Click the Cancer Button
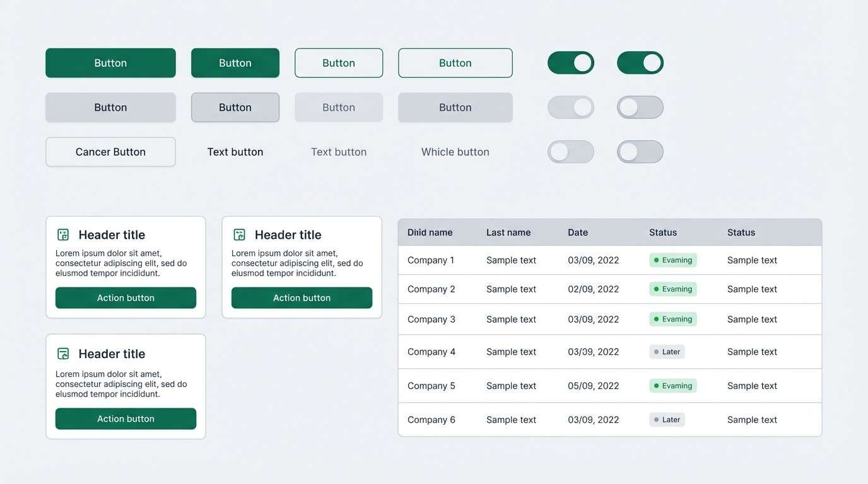Screen dimensions: 868x484 (110, 151)
